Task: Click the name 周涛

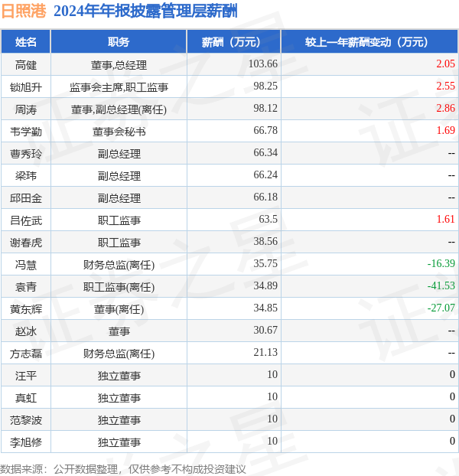Action: tap(26, 109)
